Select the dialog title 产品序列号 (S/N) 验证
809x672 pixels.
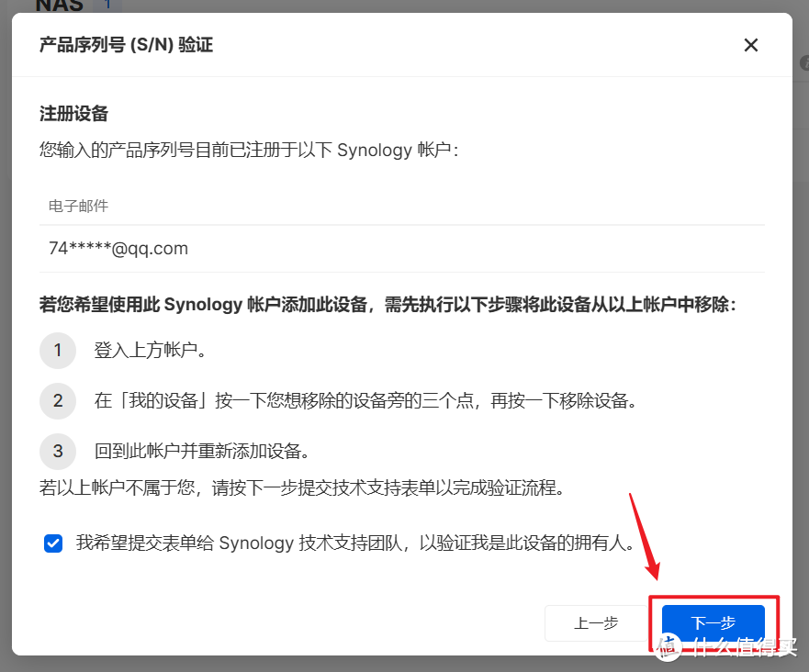(x=127, y=44)
